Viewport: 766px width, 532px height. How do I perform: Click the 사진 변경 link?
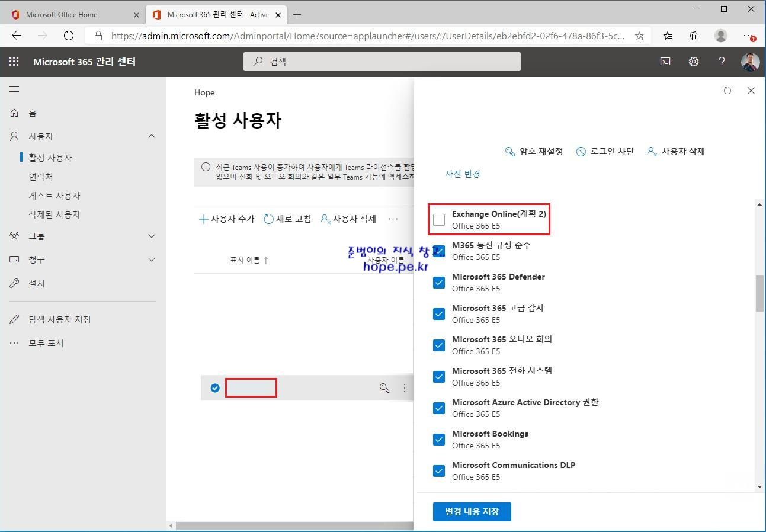463,174
